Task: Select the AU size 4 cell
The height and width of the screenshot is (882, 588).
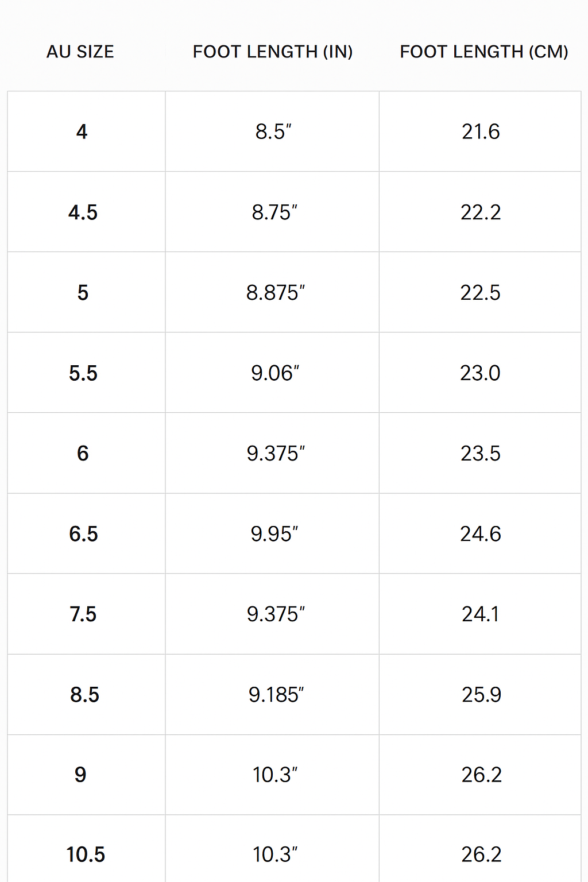Action: pyautogui.click(x=82, y=131)
